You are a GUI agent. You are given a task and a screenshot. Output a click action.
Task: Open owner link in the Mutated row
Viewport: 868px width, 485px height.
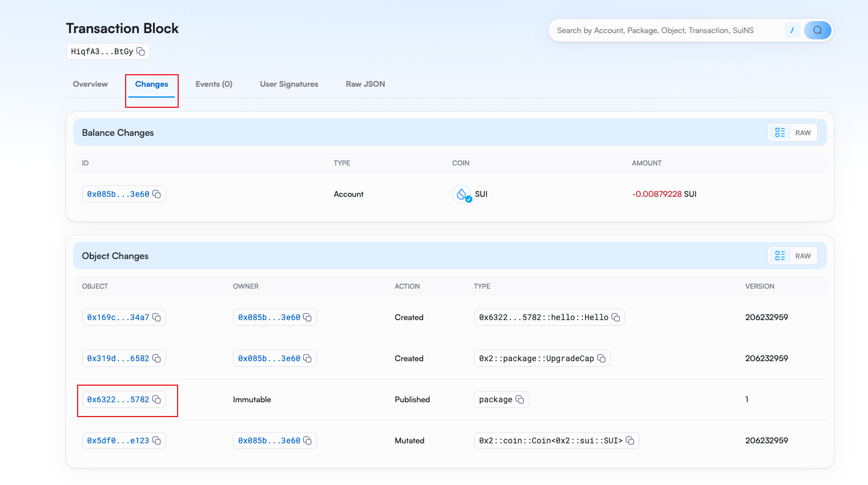[269, 440]
